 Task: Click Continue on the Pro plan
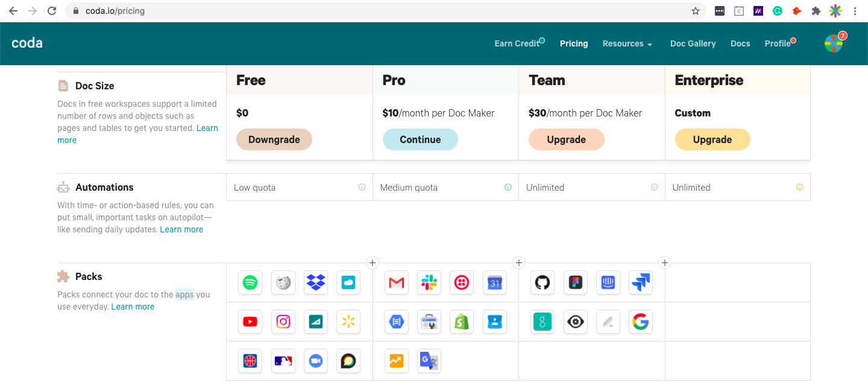click(x=420, y=139)
